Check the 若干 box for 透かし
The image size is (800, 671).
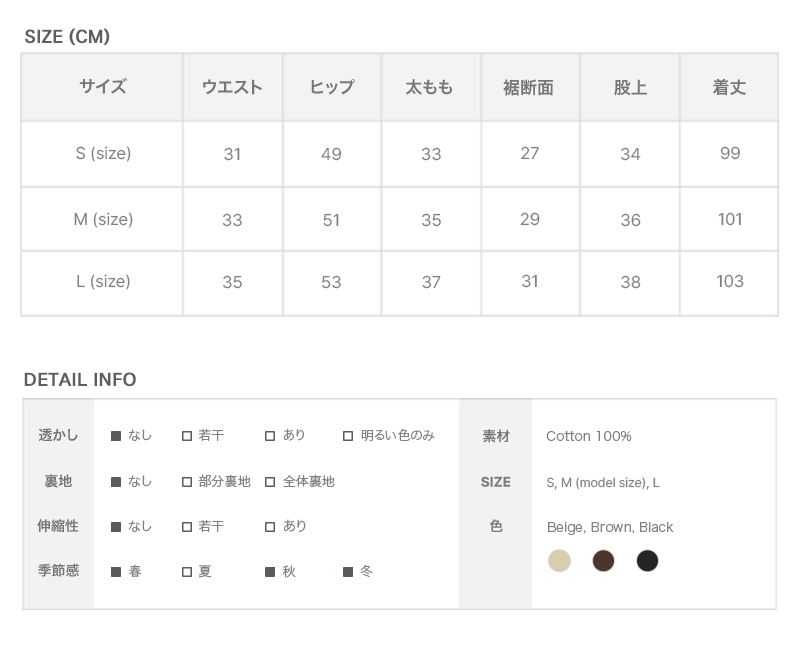coord(187,436)
